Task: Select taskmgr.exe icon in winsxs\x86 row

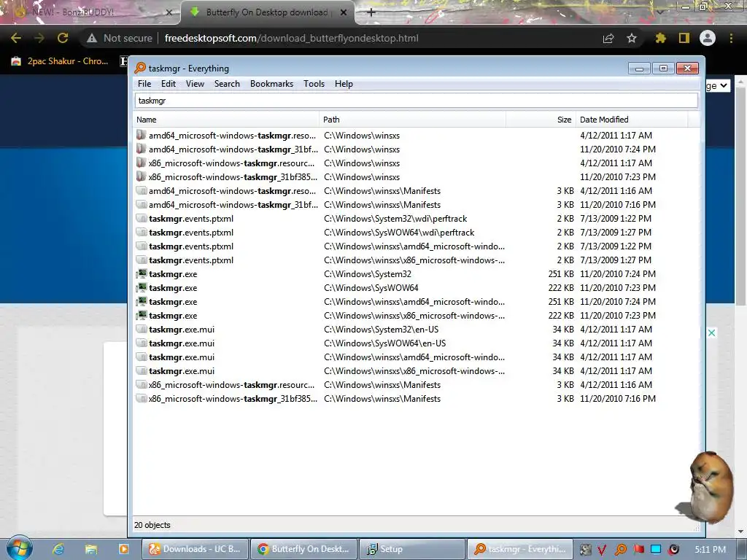Action: pos(142,315)
